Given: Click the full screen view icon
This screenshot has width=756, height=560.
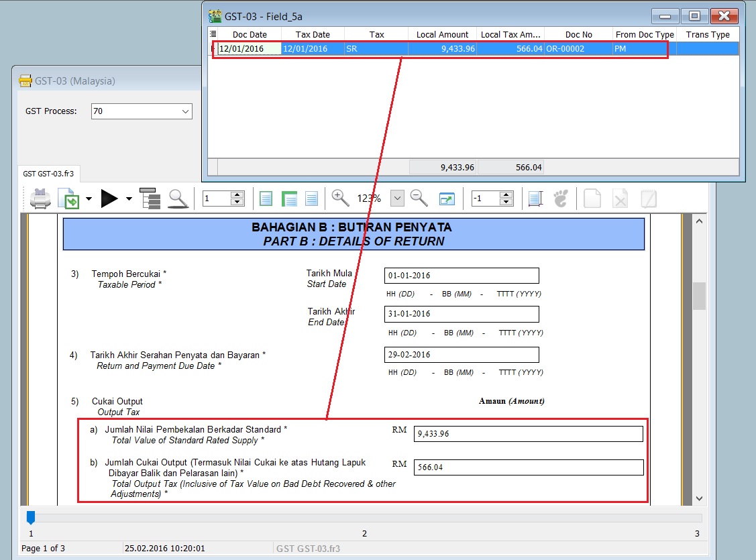Looking at the screenshot, I should 447,199.
